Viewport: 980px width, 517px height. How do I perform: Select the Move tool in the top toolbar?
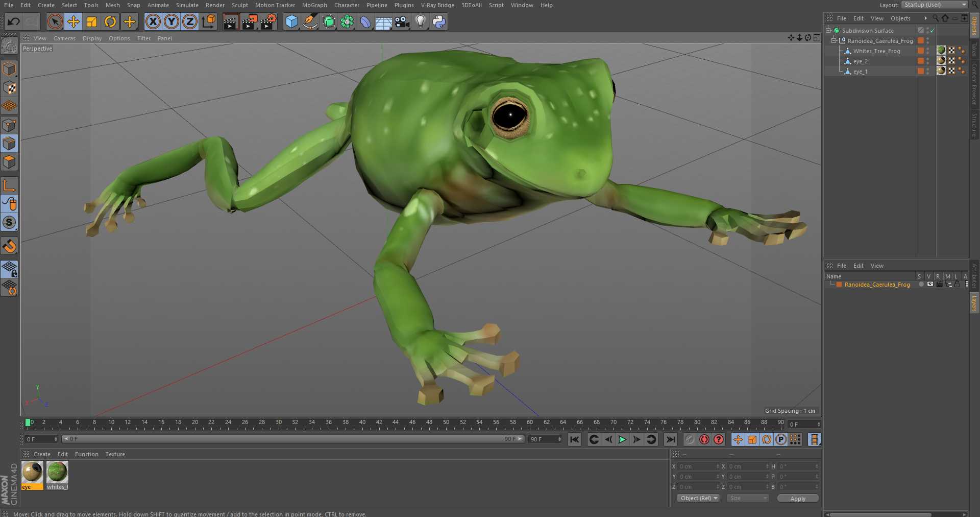pos(73,21)
